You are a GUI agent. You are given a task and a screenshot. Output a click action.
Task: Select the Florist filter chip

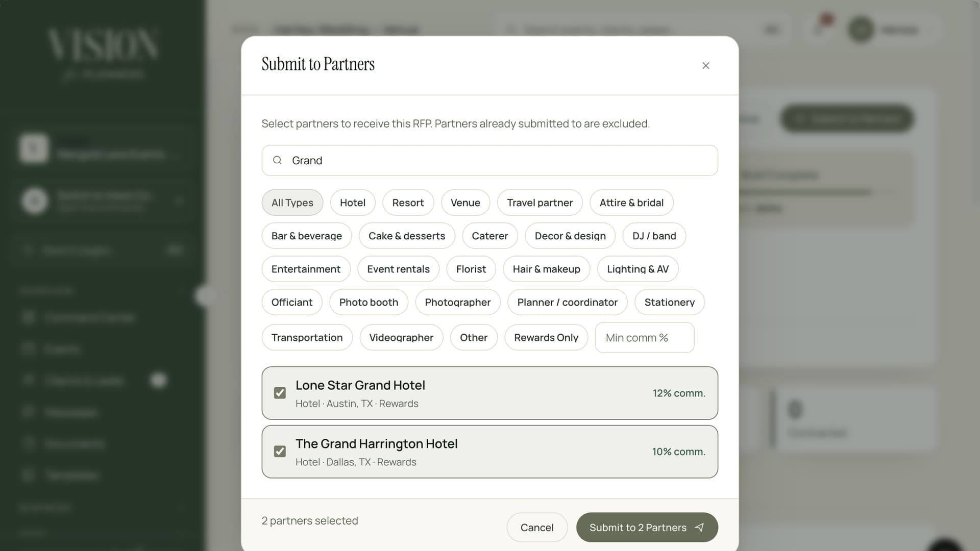click(x=471, y=269)
